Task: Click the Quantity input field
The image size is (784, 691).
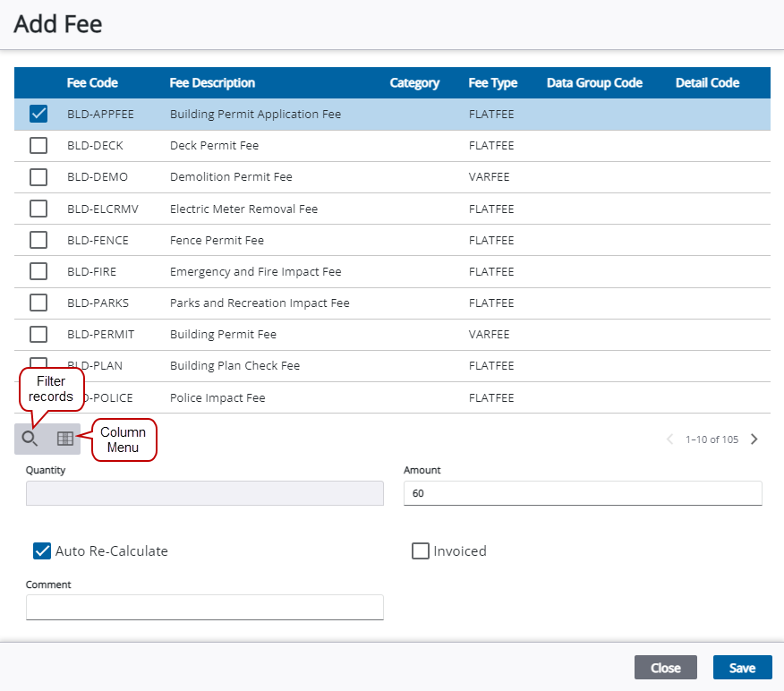Action: (x=204, y=493)
